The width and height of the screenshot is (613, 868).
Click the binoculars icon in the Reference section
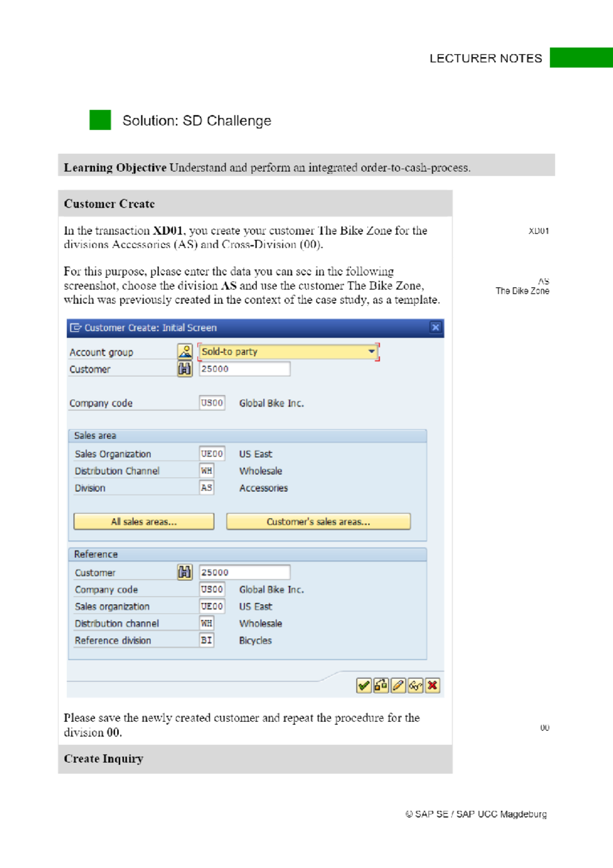tap(185, 572)
